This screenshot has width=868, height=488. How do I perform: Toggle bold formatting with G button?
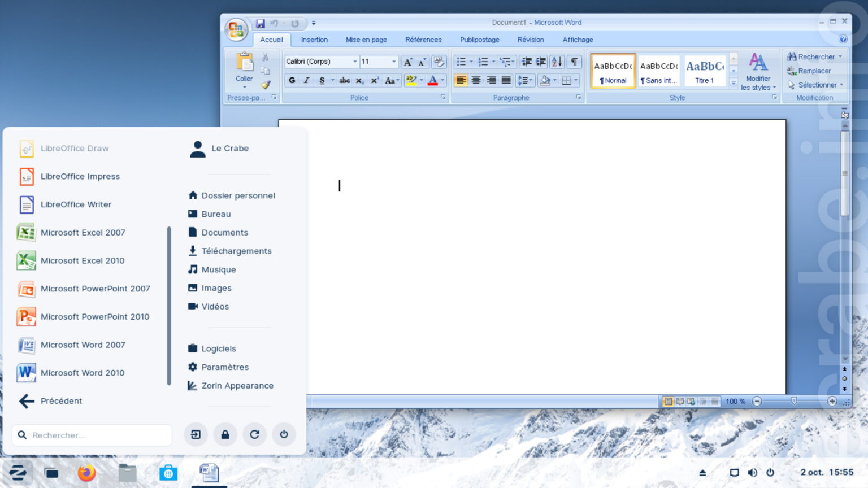tap(292, 80)
